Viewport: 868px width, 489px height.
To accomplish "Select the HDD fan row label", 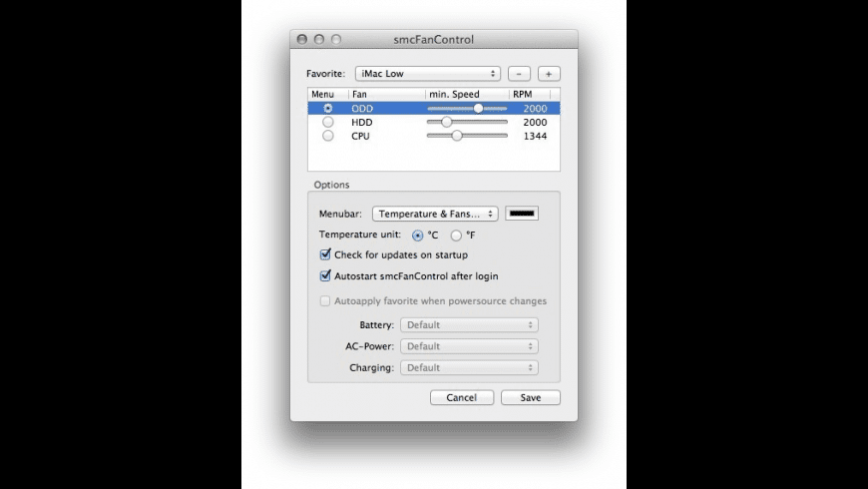I will tap(362, 123).
